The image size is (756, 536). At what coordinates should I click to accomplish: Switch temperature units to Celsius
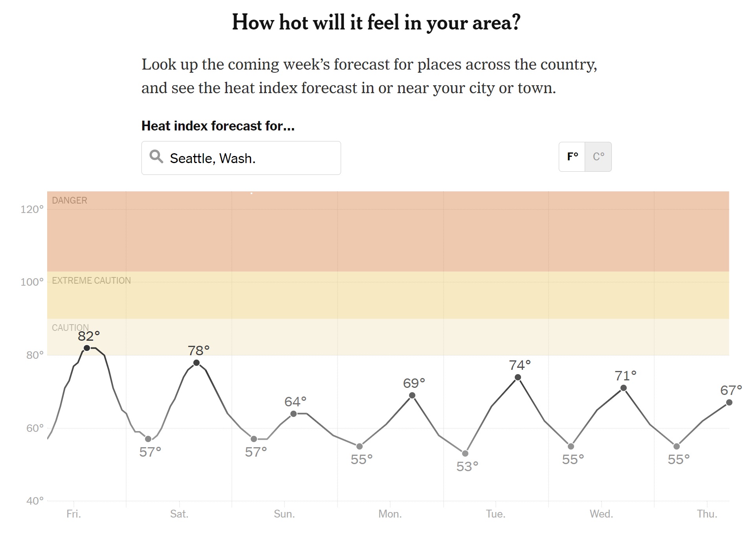tap(598, 157)
